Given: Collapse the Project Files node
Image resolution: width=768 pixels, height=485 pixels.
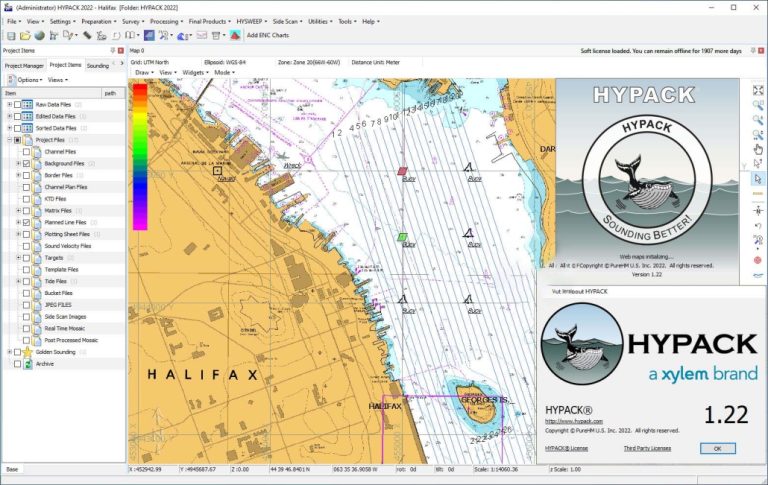Looking at the screenshot, I should coord(9,140).
